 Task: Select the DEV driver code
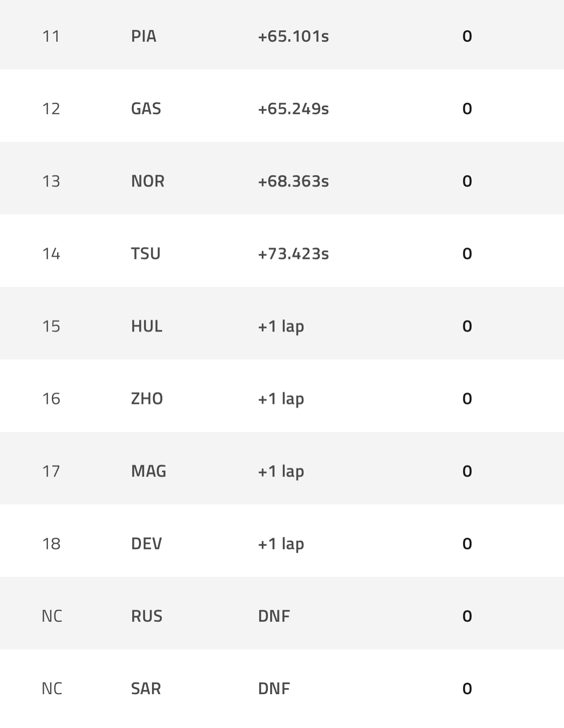146,543
